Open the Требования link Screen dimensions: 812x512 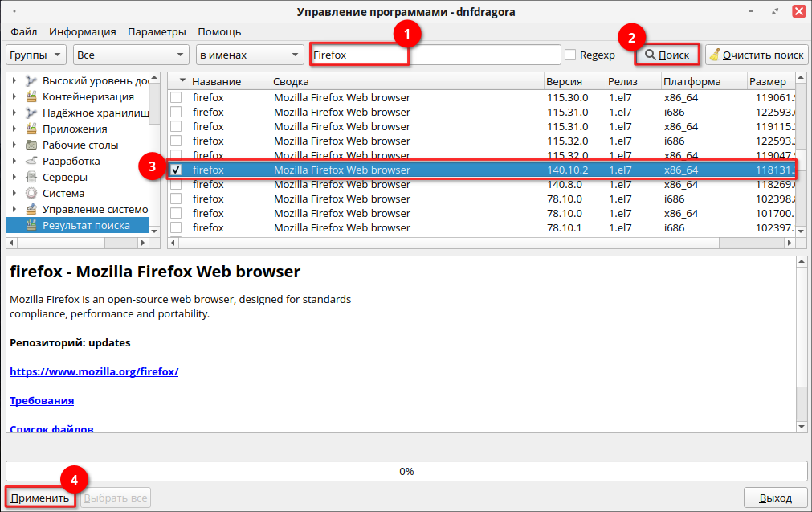click(42, 400)
